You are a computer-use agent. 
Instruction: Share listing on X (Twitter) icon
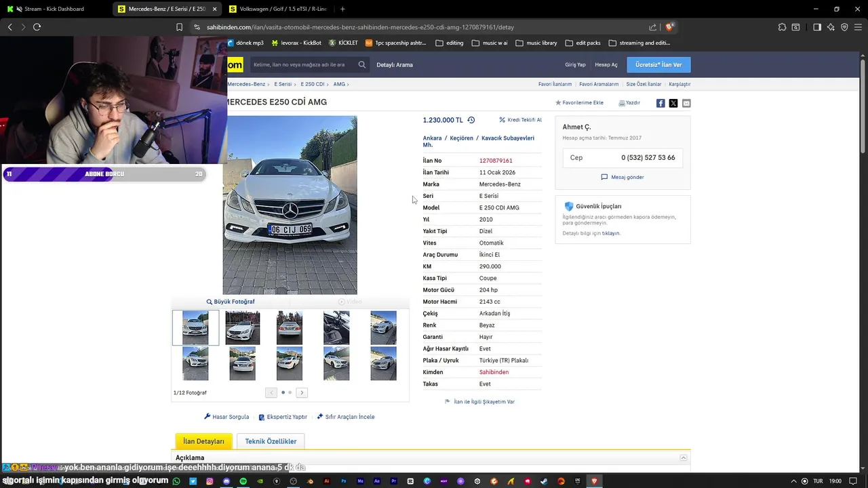click(673, 103)
